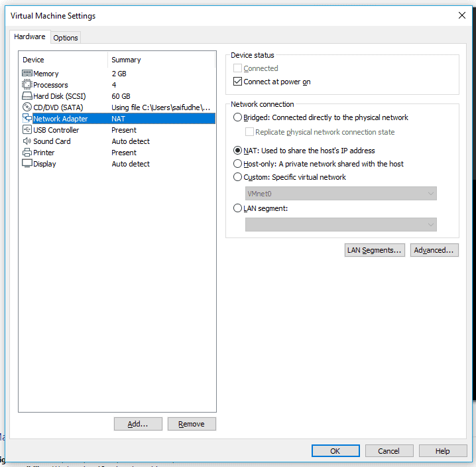476x467 pixels.
Task: Open Advanced network settings
Action: [434, 250]
